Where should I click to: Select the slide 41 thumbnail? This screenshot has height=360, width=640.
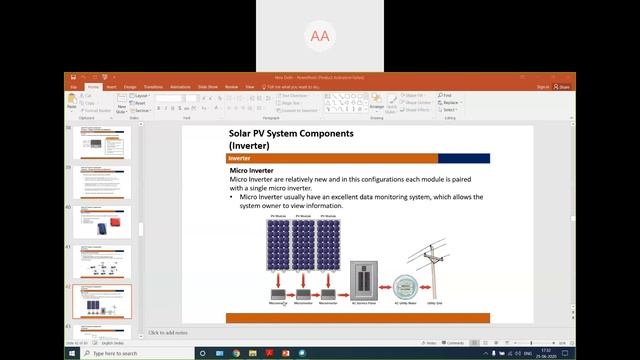point(102,262)
